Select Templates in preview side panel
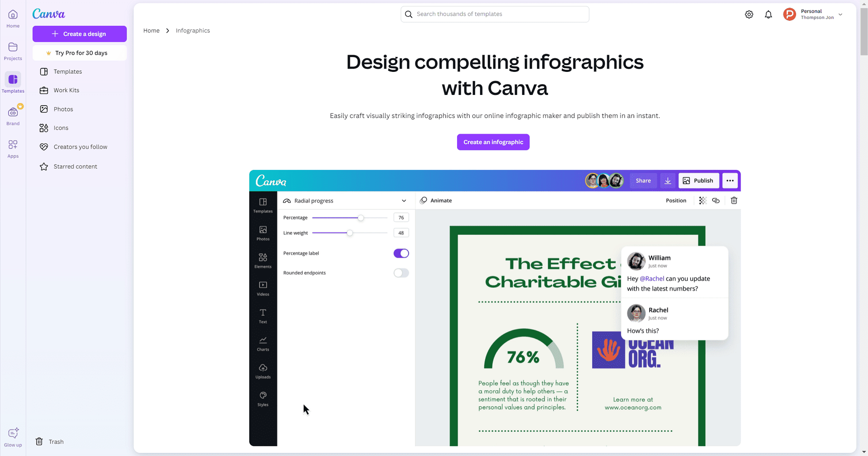The image size is (868, 456). point(263,205)
